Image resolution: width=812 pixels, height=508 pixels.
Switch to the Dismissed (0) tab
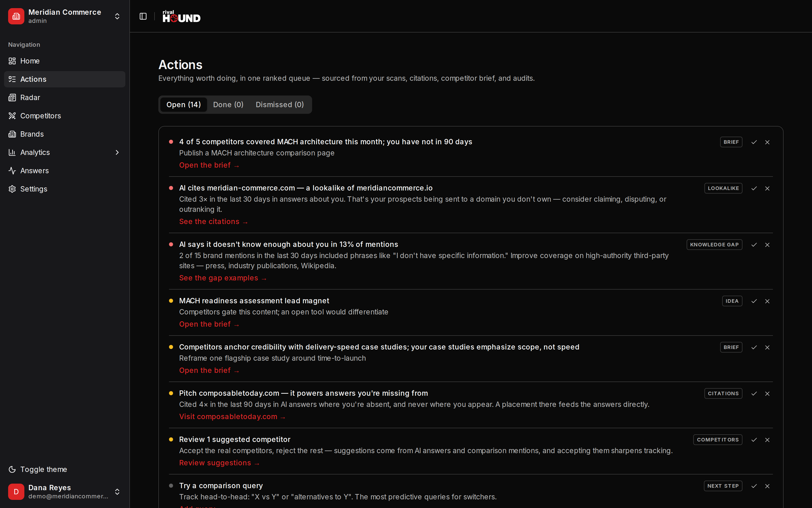[x=280, y=104]
